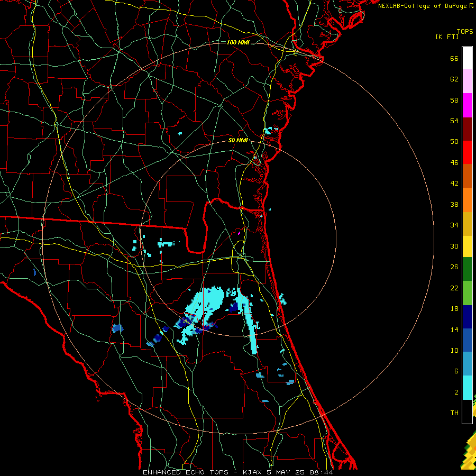The image size is (476, 476).
Task: Click the 30 legend value
Action: pyautogui.click(x=454, y=246)
